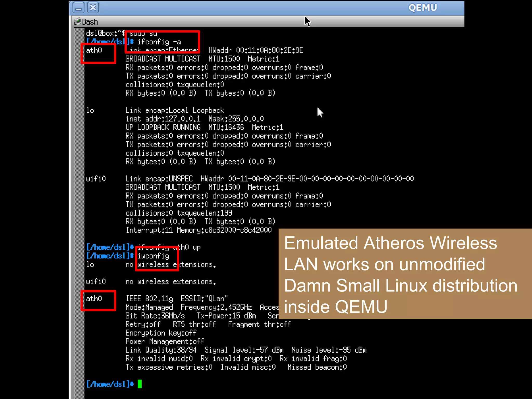532x399 pixels.
Task: Click the 'iwconfig' command text
Action: (153, 256)
